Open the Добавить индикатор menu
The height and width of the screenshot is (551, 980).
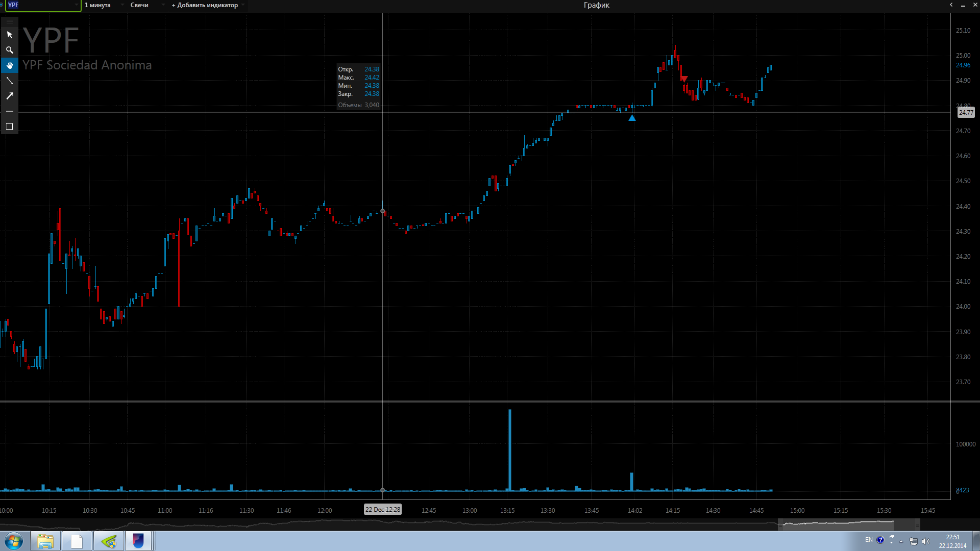208,5
